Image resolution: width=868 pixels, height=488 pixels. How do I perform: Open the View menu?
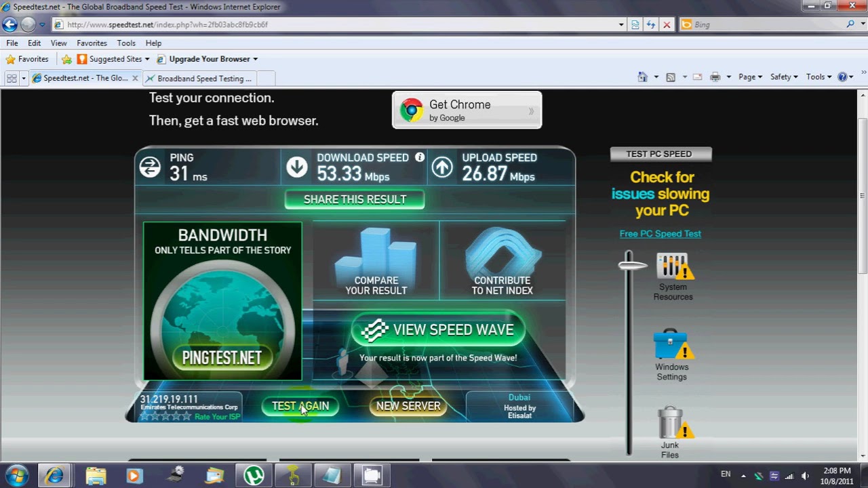59,43
